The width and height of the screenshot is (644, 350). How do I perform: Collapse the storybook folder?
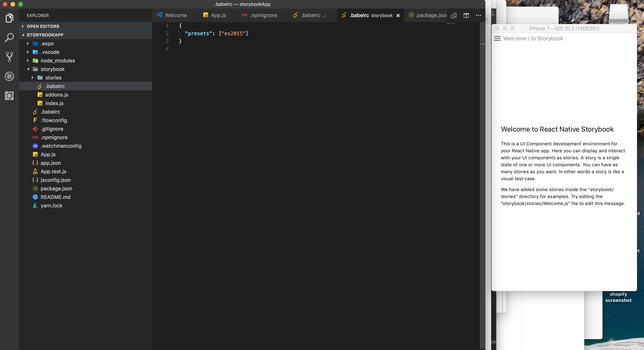click(52, 69)
